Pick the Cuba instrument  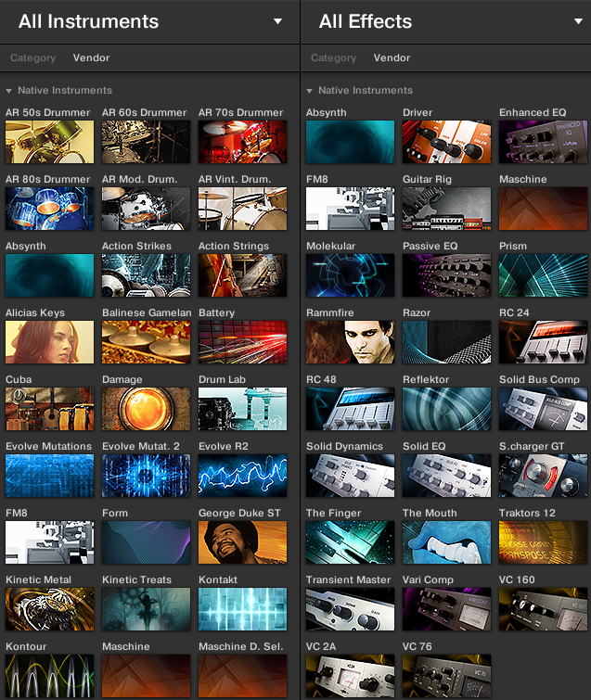coord(49,409)
